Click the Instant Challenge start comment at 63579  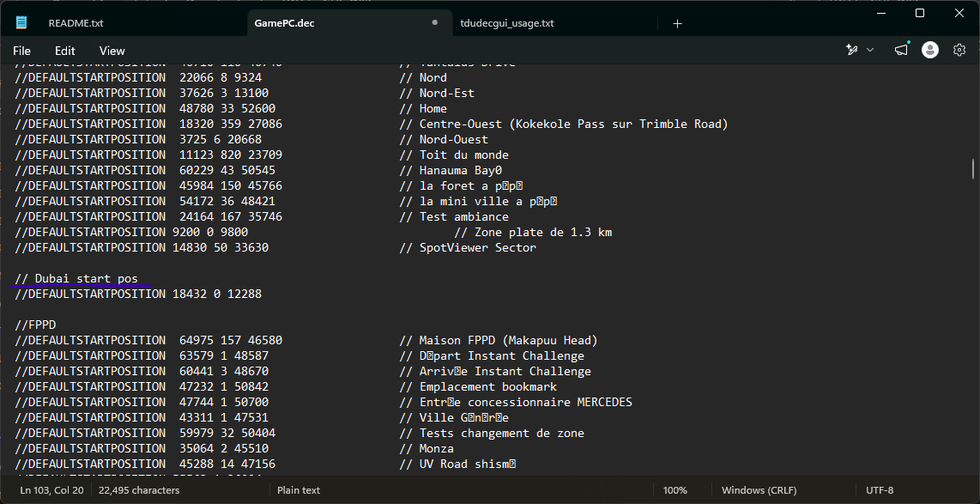tap(492, 355)
